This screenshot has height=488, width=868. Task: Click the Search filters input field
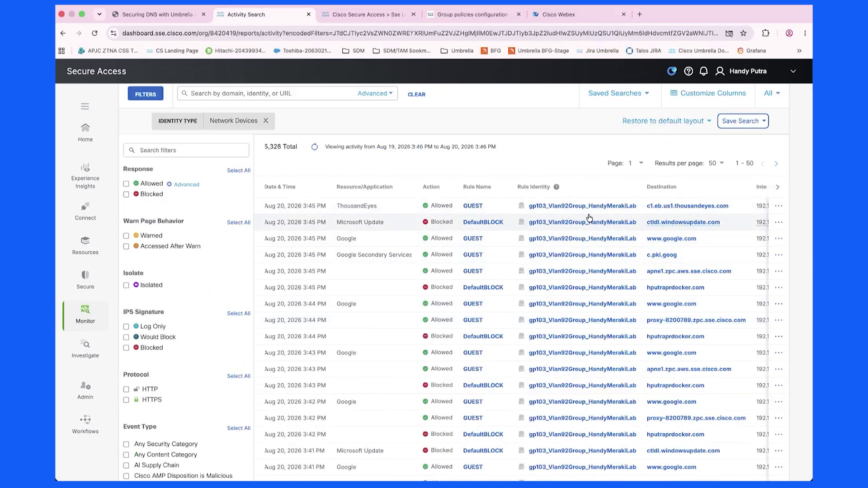click(186, 150)
